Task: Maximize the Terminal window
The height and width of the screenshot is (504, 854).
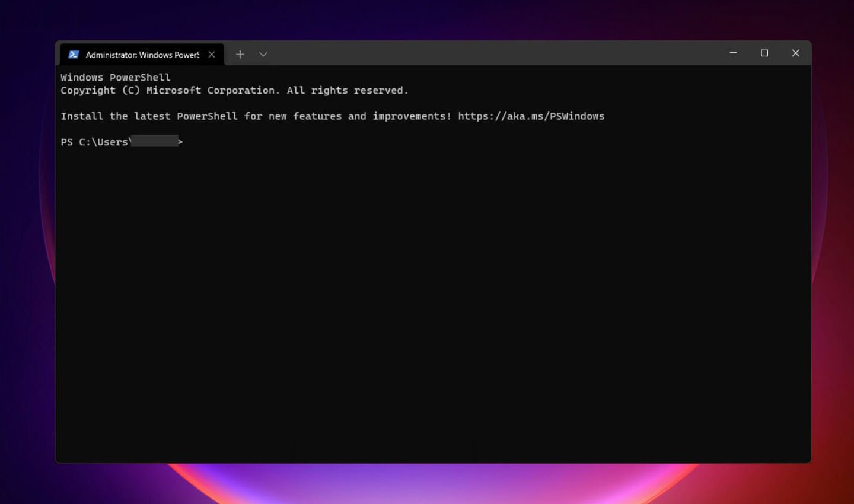Action: tap(764, 53)
